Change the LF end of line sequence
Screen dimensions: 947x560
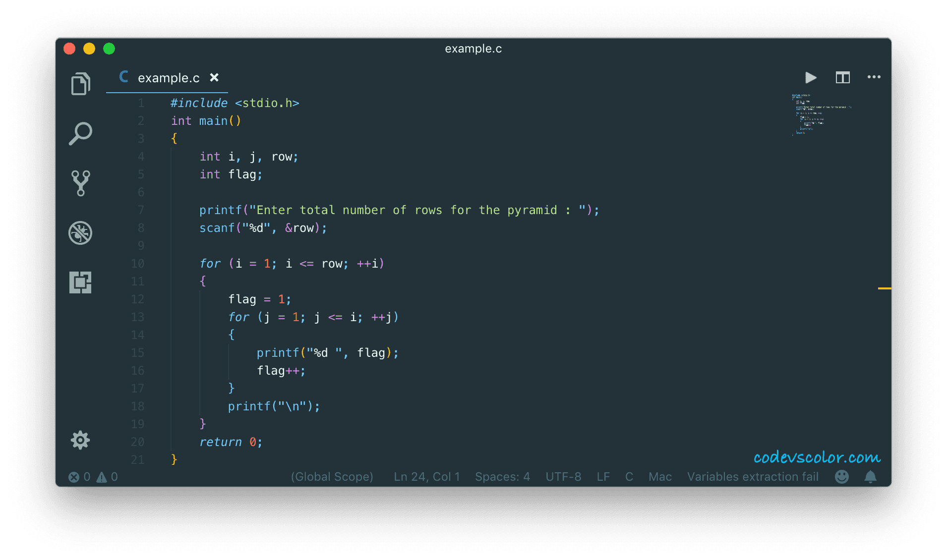603,477
